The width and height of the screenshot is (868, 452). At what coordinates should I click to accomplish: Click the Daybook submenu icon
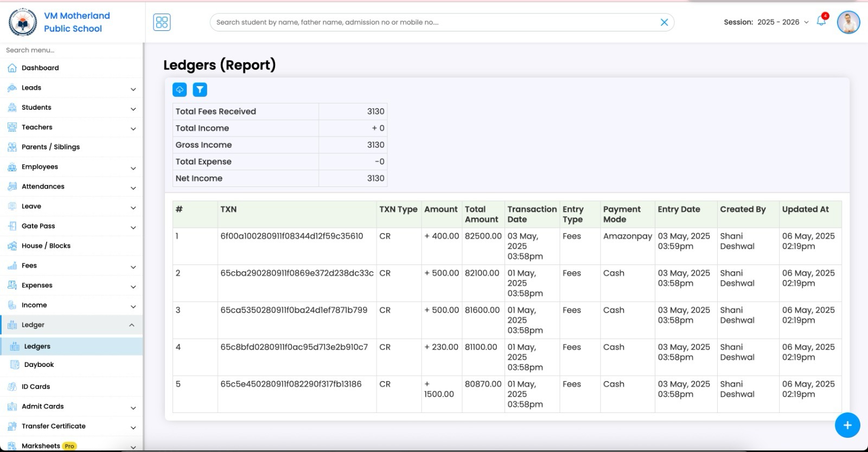point(15,365)
